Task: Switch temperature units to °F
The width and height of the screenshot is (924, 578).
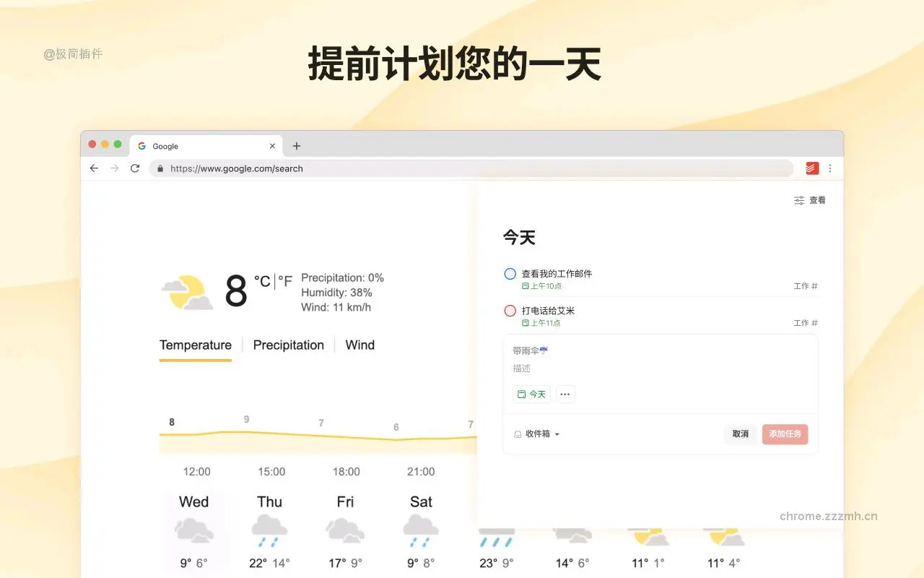Action: tap(284, 281)
